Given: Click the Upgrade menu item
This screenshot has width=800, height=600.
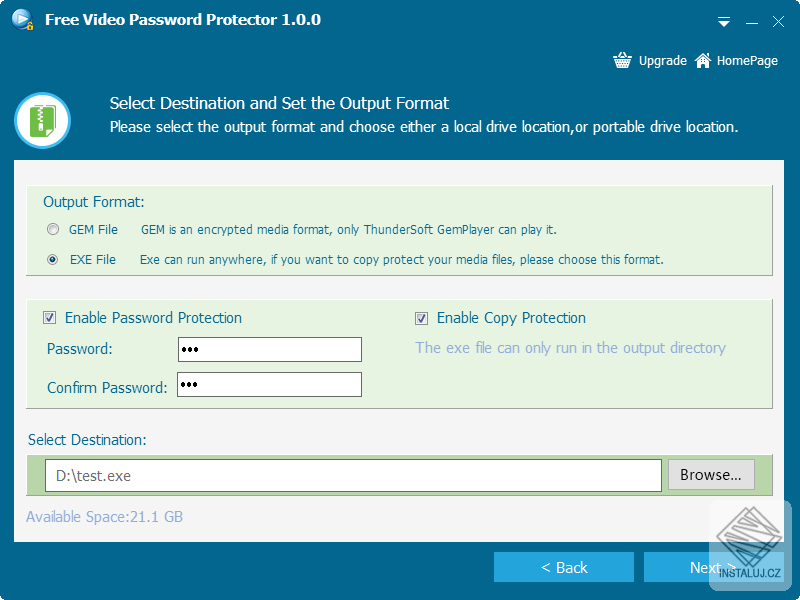Looking at the screenshot, I should [662, 60].
